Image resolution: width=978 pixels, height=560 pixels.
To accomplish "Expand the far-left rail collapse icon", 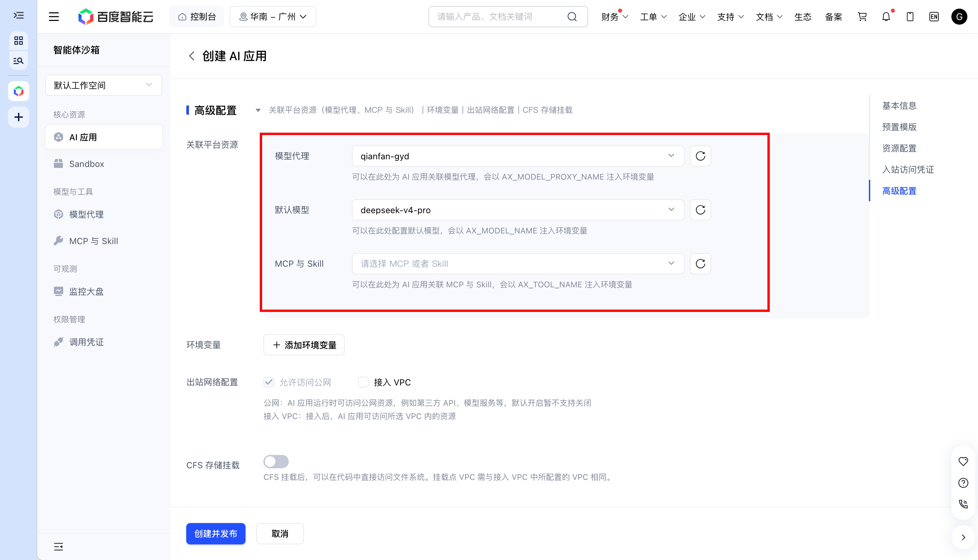I will click(19, 16).
